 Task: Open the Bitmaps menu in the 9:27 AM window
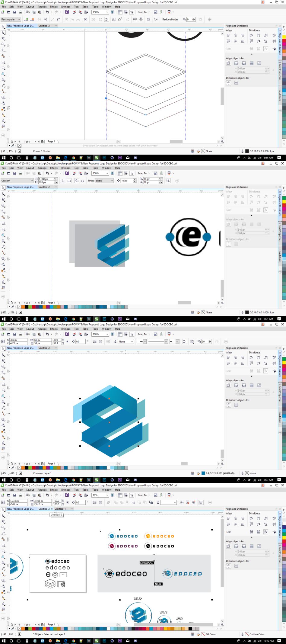pyautogui.click(x=66, y=329)
